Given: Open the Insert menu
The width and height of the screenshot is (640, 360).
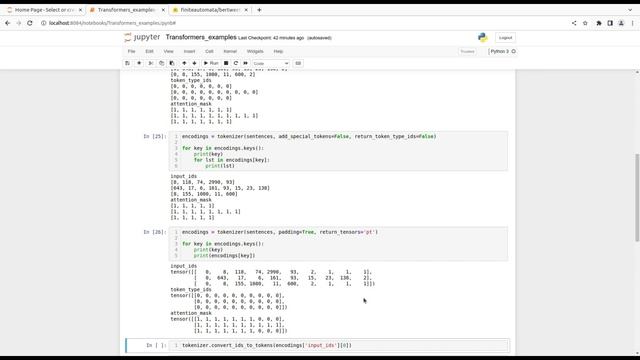Looking at the screenshot, I should (x=189, y=51).
